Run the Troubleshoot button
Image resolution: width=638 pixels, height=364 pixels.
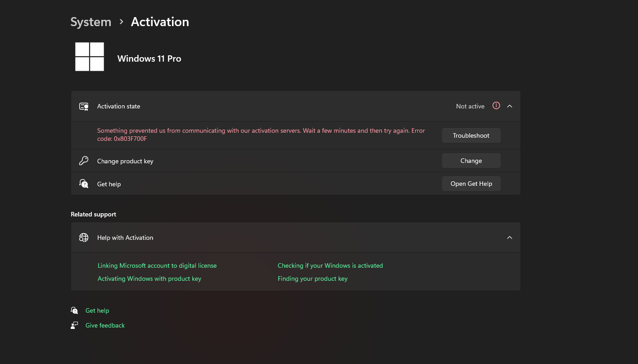coord(471,135)
